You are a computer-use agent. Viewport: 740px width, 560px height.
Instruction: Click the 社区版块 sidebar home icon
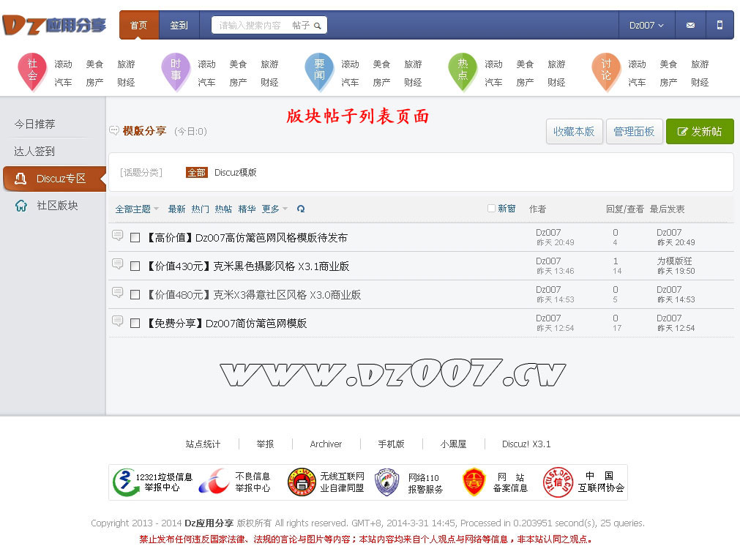[21, 206]
